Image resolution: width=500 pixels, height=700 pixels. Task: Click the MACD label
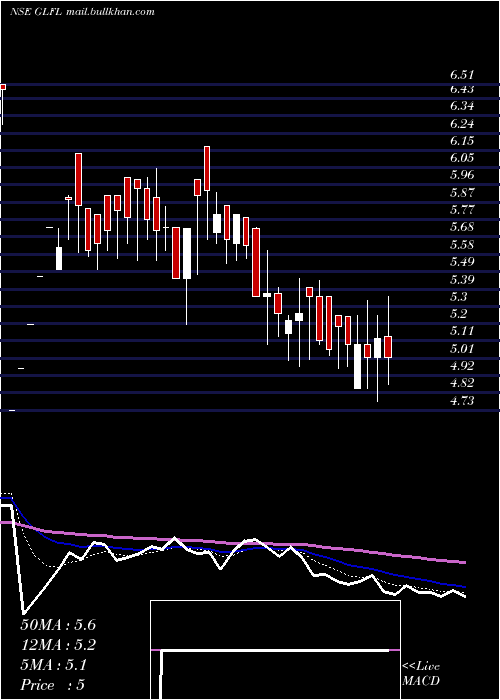click(x=421, y=681)
